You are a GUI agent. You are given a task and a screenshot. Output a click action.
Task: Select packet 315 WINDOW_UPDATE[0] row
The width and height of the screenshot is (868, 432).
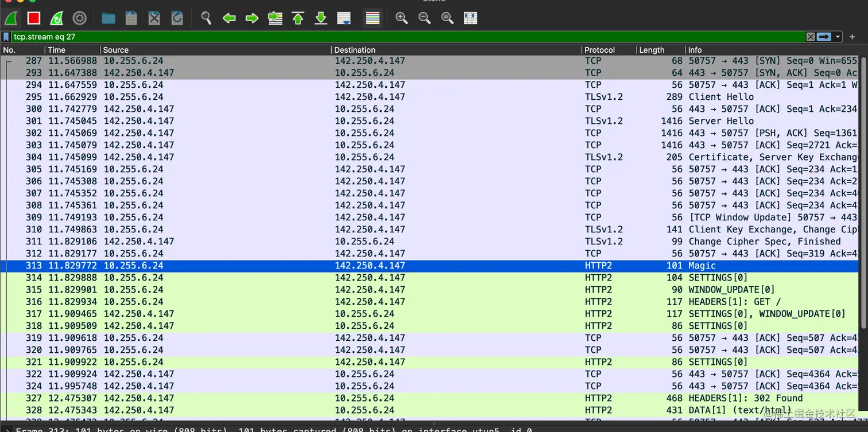pos(430,290)
